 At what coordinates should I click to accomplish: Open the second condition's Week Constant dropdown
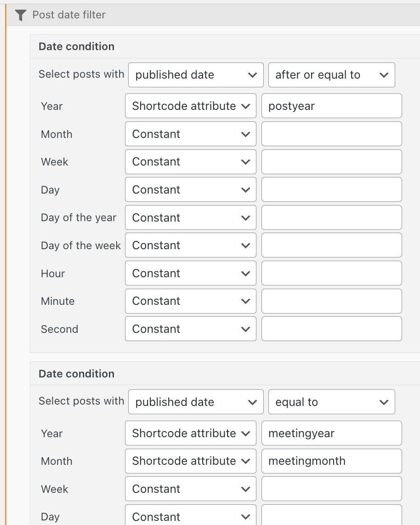(x=191, y=489)
